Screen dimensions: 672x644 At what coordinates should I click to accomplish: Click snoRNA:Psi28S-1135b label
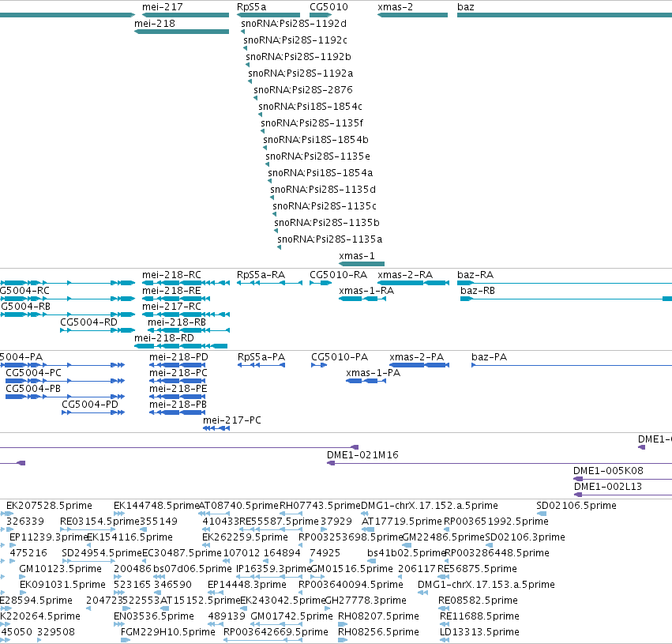(x=327, y=223)
